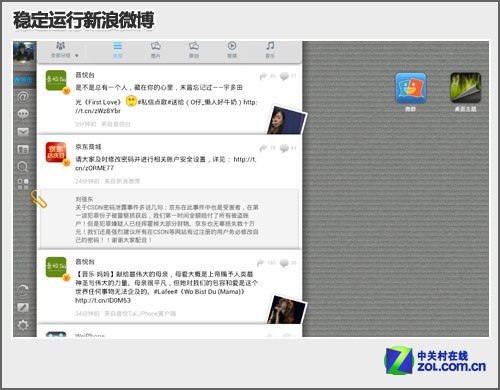Image resolution: width=500 pixels, height=390 pixels.
Task: Click the refresh icon in sidebar
Action: pyautogui.click(x=23, y=291)
